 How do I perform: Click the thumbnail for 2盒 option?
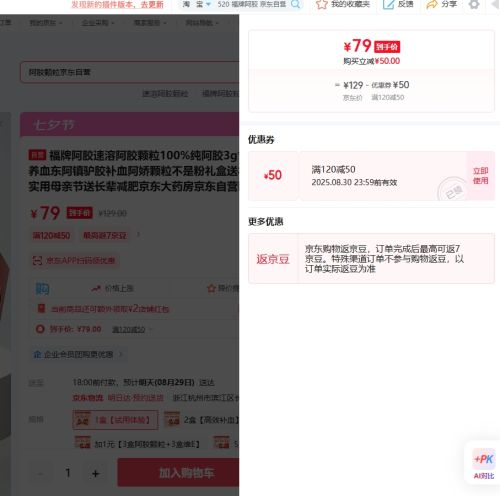[x=172, y=420]
